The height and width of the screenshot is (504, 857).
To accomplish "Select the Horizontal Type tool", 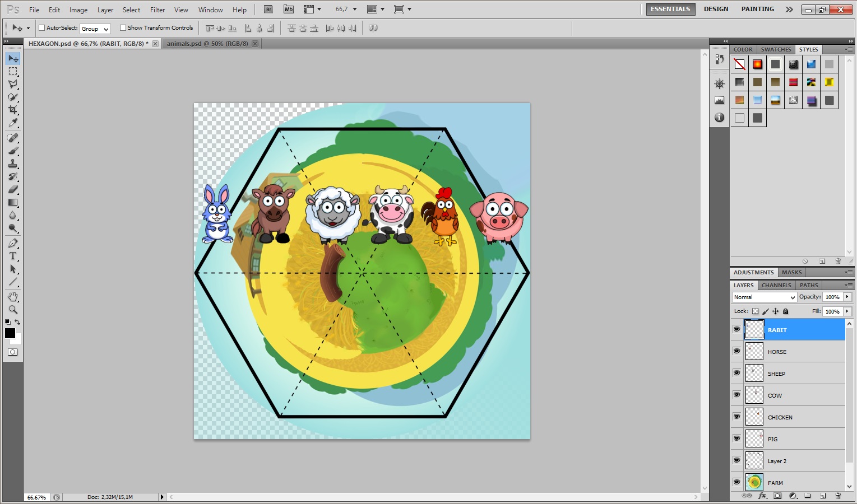I will tap(13, 256).
